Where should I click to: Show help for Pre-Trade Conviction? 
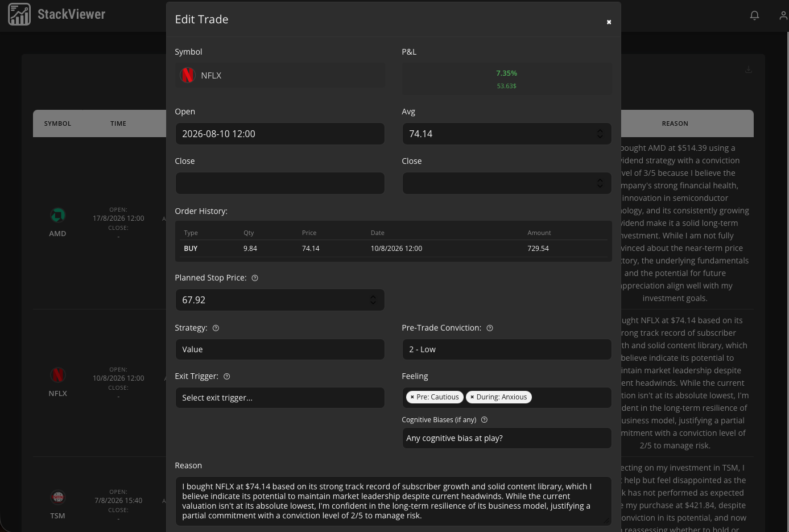pyautogui.click(x=490, y=328)
